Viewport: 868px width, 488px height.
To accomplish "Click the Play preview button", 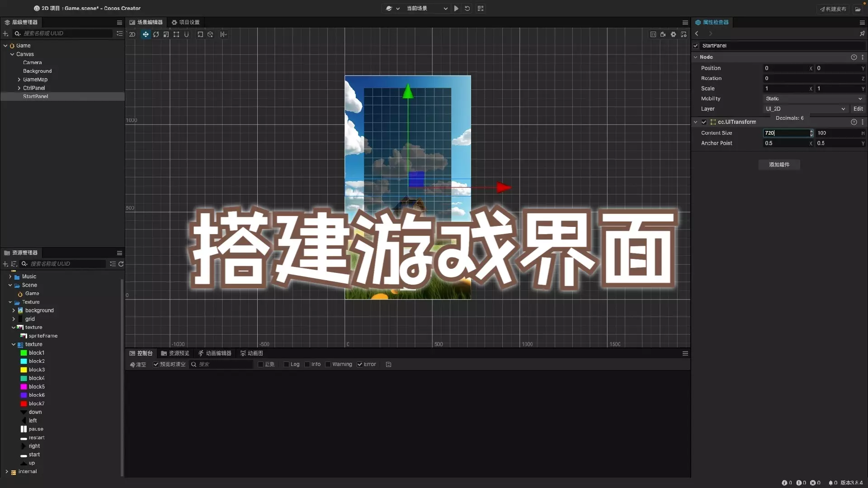I will pos(456,8).
